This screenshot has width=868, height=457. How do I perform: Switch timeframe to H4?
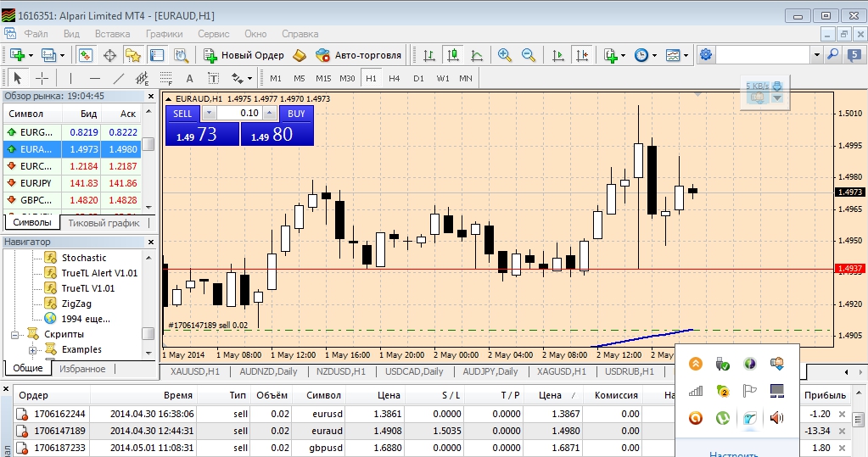pos(395,79)
